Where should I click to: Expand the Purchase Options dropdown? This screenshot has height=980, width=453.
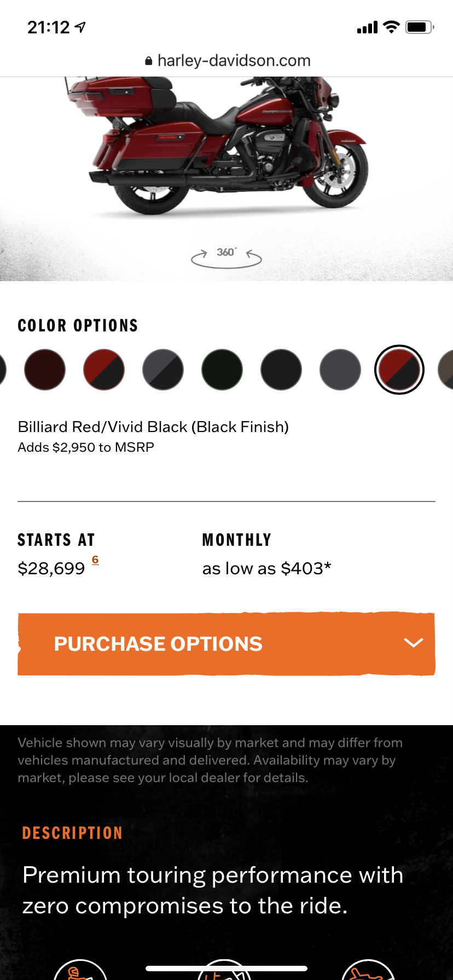(x=159, y=644)
